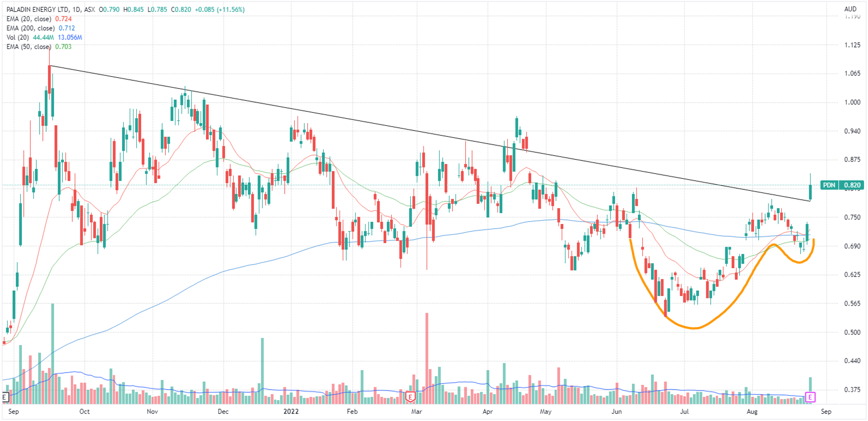Click the PDN 0.820 price label
The width and height of the screenshot is (868, 421).
[x=842, y=185]
